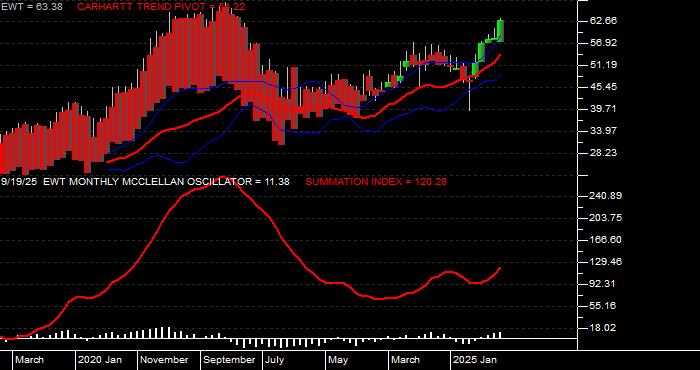The width and height of the screenshot is (700, 370).
Task: Click the 92.31 oscillator axis value
Action: coord(603,283)
